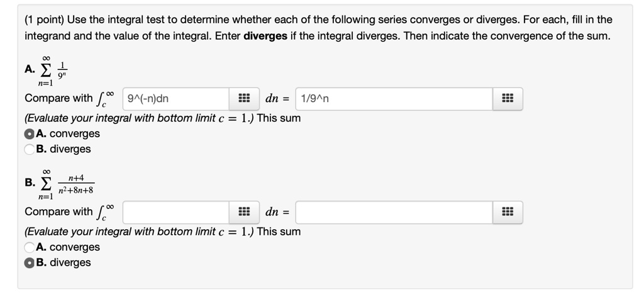Focus the empty integrand field for series B
Screen dimensions: 644x296
tap(176, 212)
